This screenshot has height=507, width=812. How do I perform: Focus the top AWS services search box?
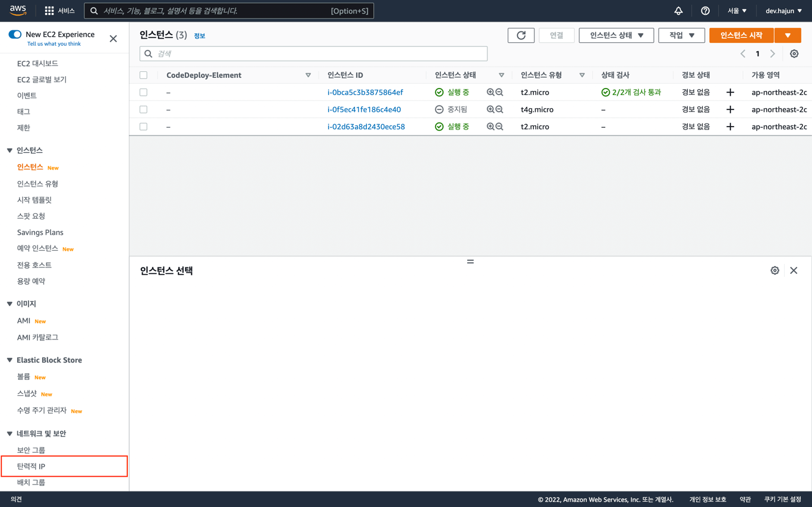(229, 11)
